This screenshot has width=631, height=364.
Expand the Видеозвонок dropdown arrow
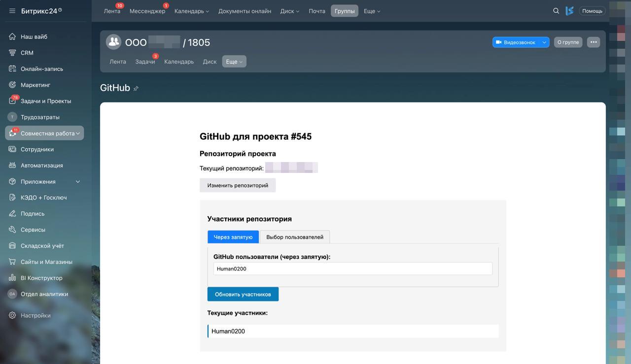tap(544, 42)
